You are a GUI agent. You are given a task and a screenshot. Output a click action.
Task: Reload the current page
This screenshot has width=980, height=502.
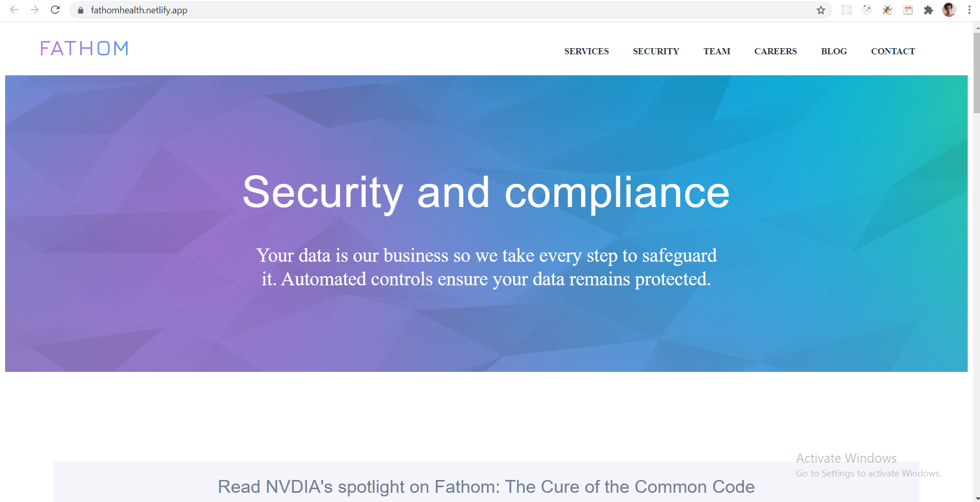[x=55, y=10]
